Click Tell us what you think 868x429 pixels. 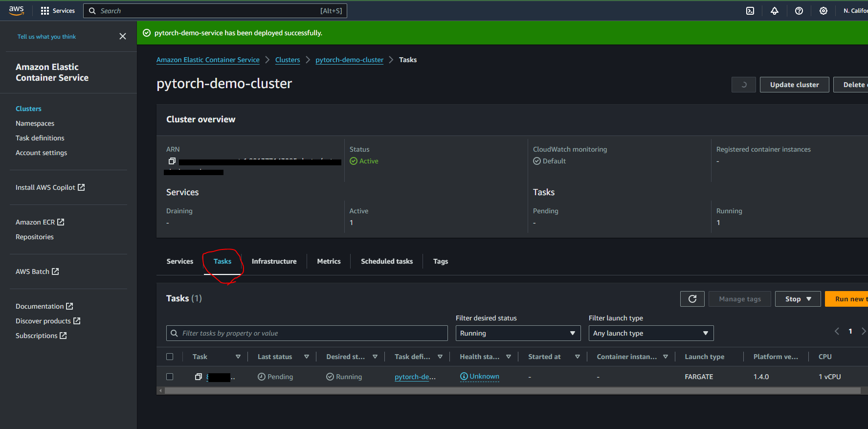(46, 37)
